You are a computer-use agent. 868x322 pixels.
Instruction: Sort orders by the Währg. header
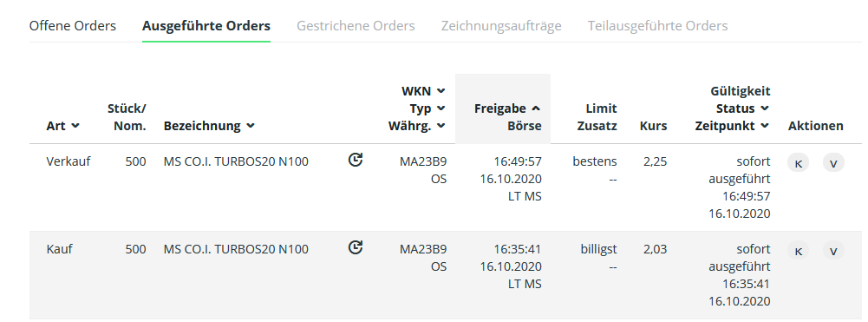(x=417, y=126)
